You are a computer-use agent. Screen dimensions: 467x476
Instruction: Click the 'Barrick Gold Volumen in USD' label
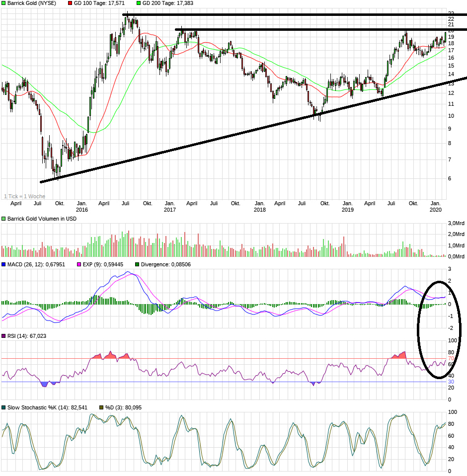(42, 219)
